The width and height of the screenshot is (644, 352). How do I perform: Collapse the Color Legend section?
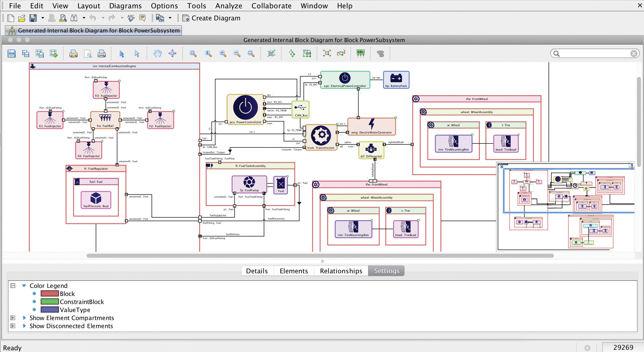[x=13, y=286]
